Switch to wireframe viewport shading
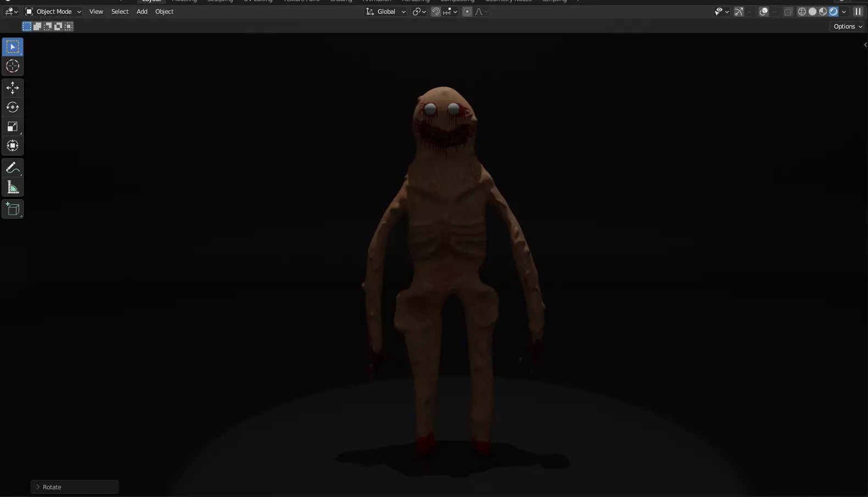Viewport: 868px width, 497px height. tap(802, 12)
